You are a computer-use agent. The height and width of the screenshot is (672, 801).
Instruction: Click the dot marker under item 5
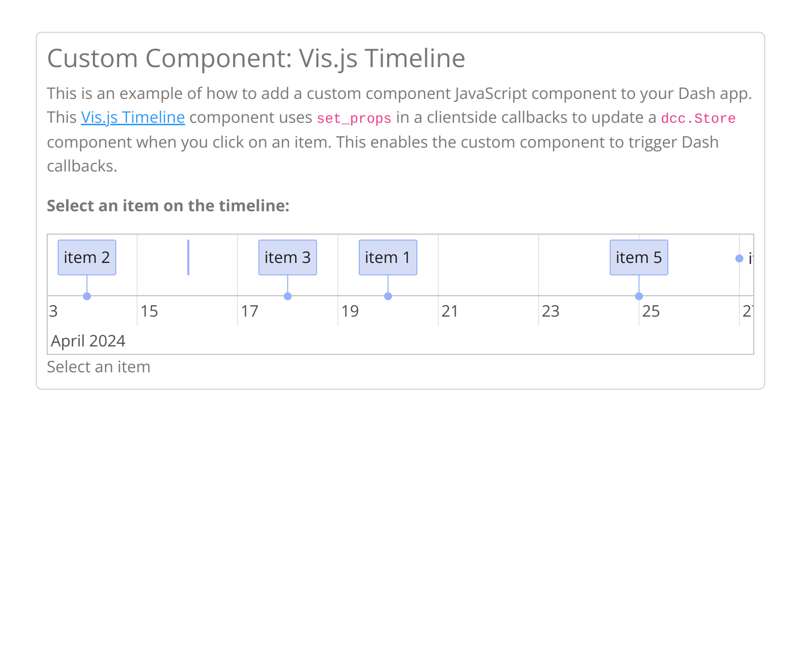[639, 296]
